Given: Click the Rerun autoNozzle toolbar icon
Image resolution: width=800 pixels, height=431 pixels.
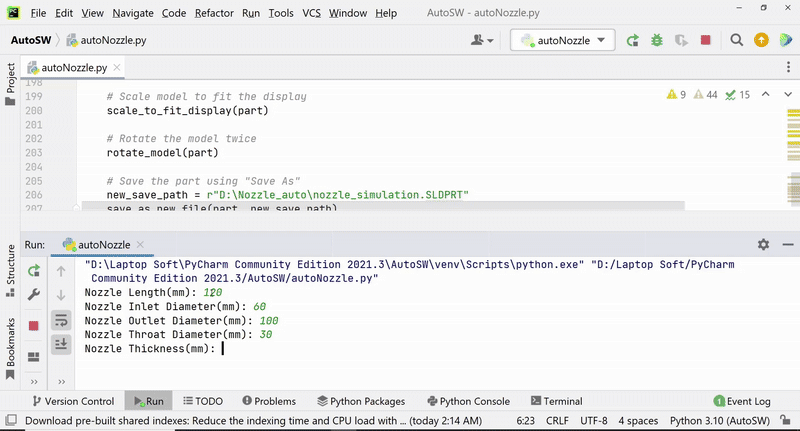Looking at the screenshot, I should point(633,40).
